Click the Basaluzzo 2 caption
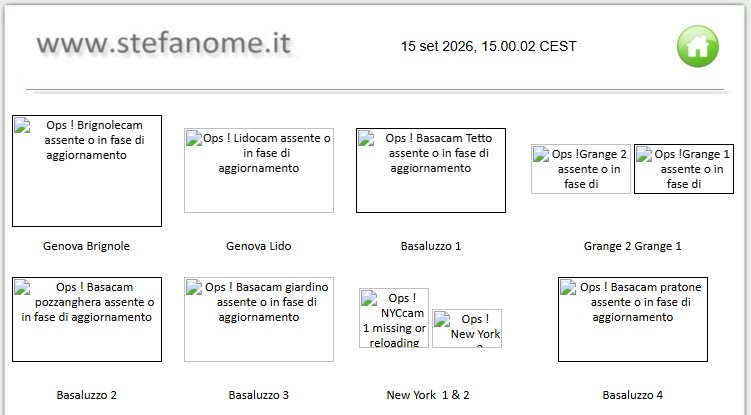 86,395
